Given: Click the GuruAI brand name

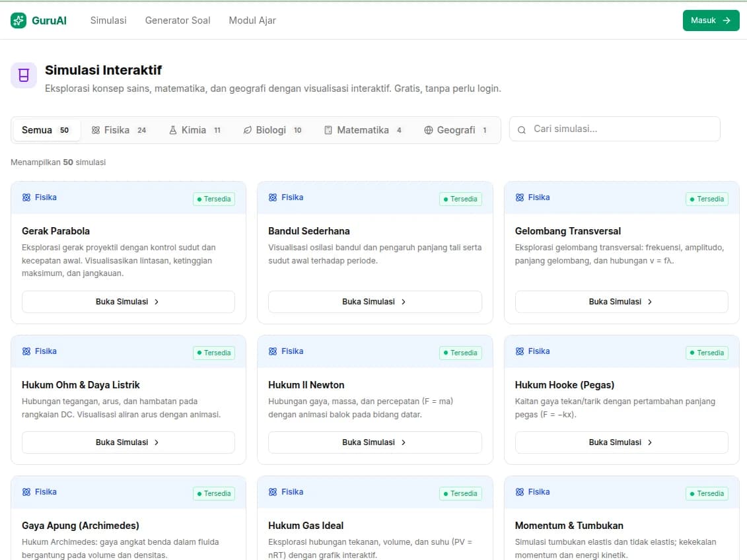Looking at the screenshot, I should (49, 20).
